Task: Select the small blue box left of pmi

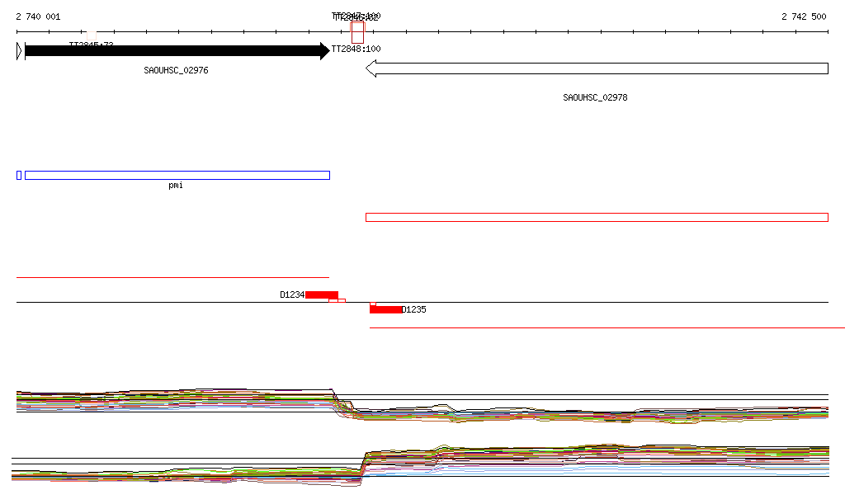Action: 19,175
